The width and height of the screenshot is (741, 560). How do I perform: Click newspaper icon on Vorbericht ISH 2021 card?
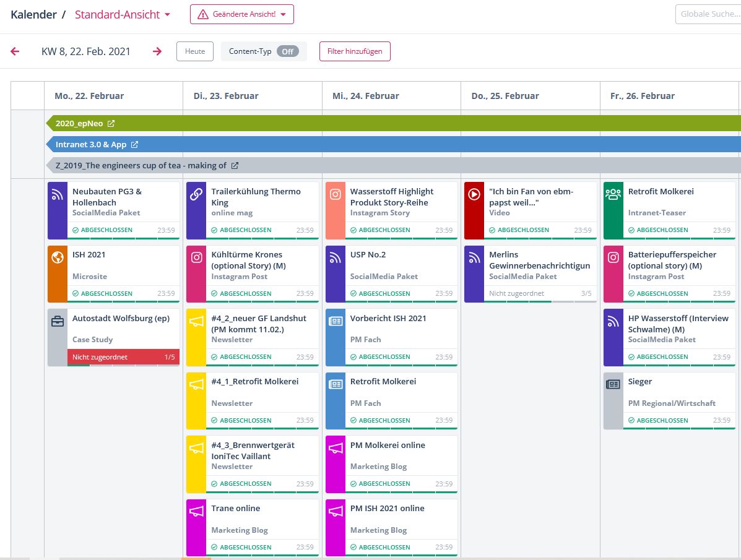pyautogui.click(x=336, y=322)
